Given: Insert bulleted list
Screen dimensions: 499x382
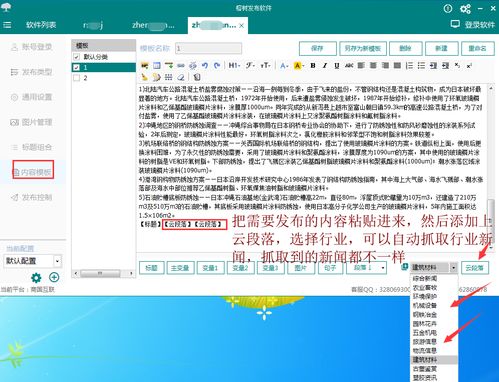Looking at the screenshot, I should coord(421,66).
